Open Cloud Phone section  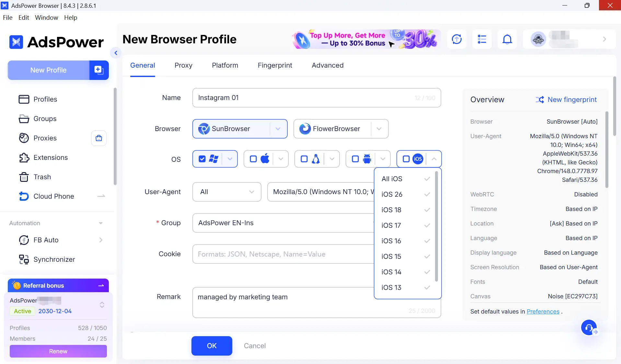tap(54, 196)
